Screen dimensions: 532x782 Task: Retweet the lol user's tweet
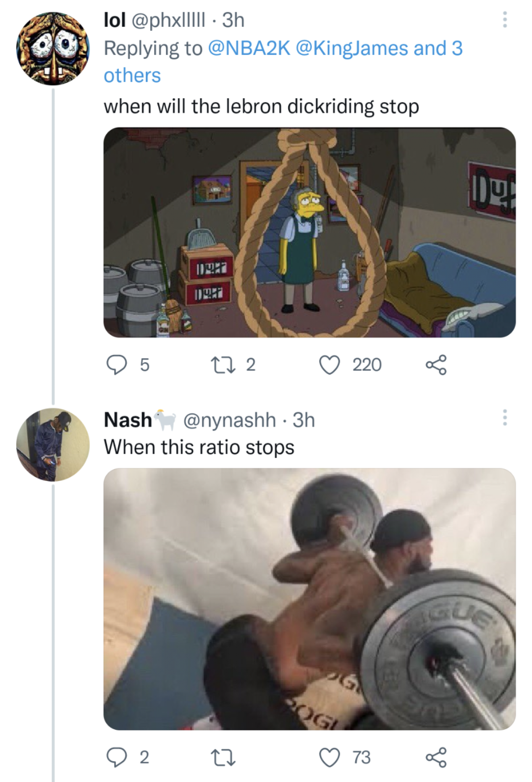pos(222,364)
